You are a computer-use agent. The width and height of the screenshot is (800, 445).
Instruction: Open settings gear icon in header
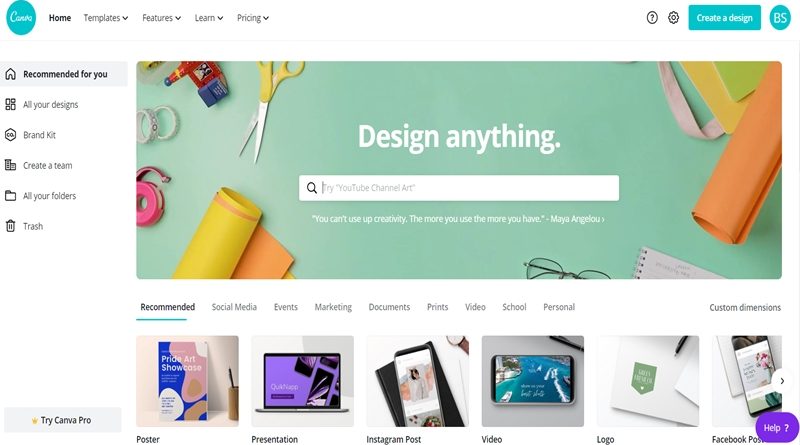point(673,18)
